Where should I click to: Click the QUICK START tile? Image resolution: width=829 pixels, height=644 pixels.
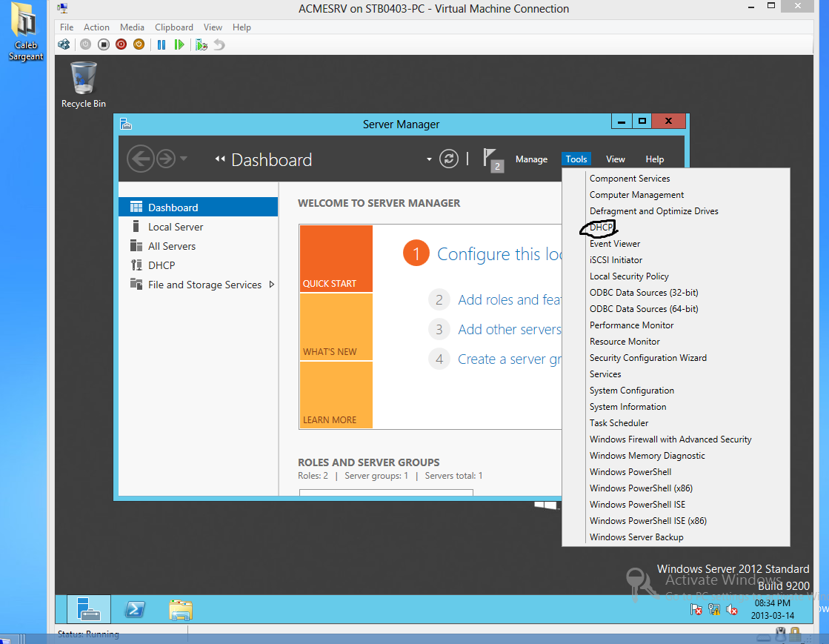coord(336,259)
